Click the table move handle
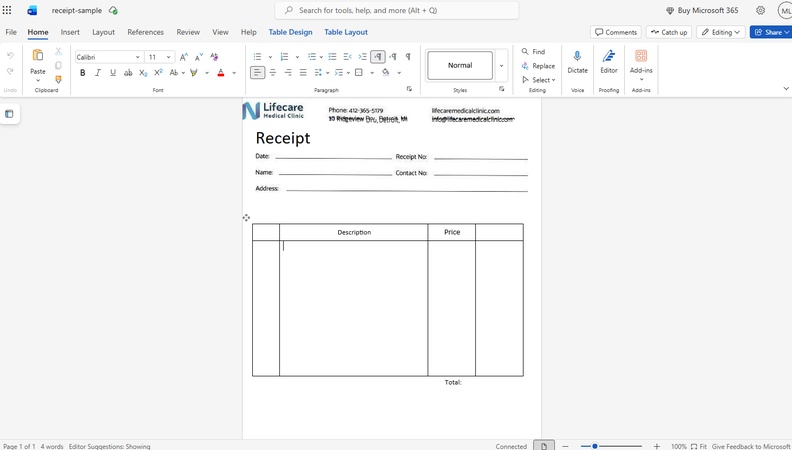 click(x=246, y=218)
